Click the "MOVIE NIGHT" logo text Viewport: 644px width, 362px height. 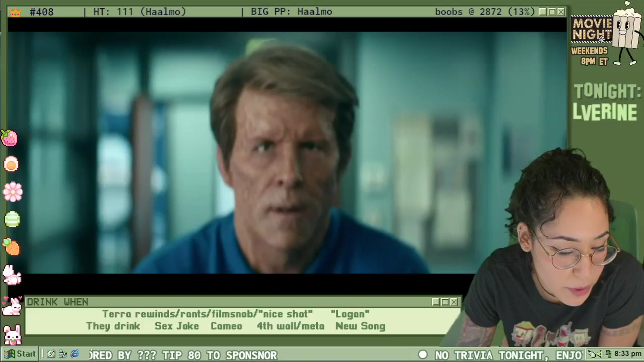pos(592,29)
